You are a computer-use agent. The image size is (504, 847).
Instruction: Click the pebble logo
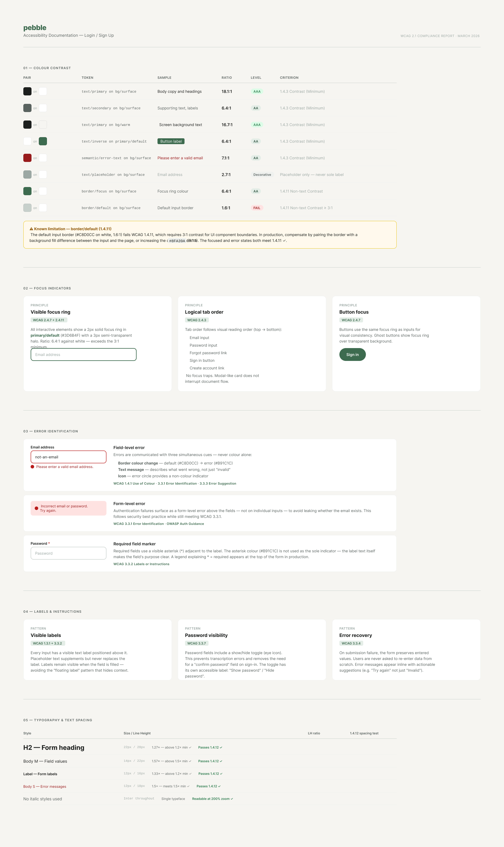pyautogui.click(x=35, y=27)
